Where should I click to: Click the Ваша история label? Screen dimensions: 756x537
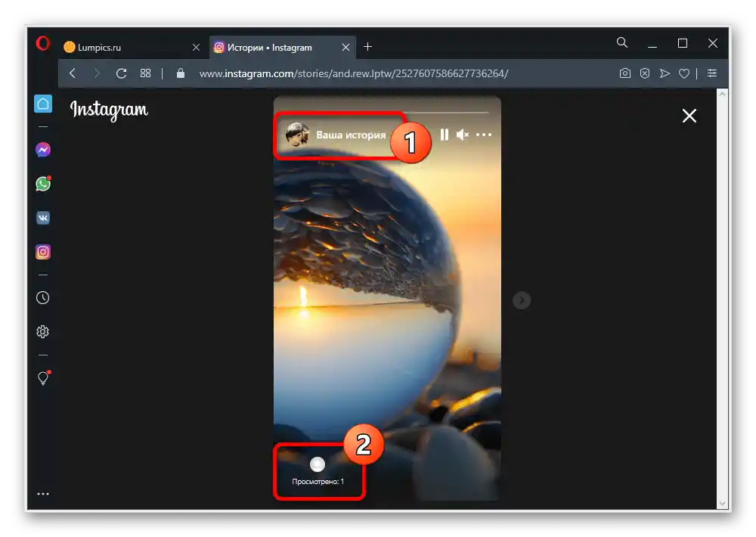coord(351,135)
